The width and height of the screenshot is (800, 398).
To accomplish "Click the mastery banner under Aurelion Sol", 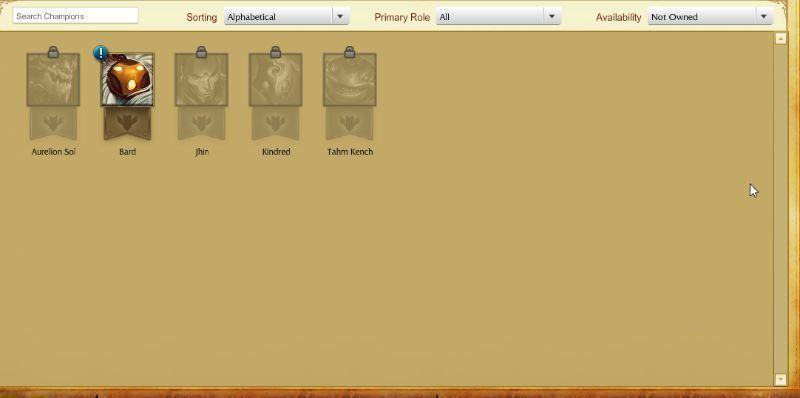I will pyautogui.click(x=53, y=123).
